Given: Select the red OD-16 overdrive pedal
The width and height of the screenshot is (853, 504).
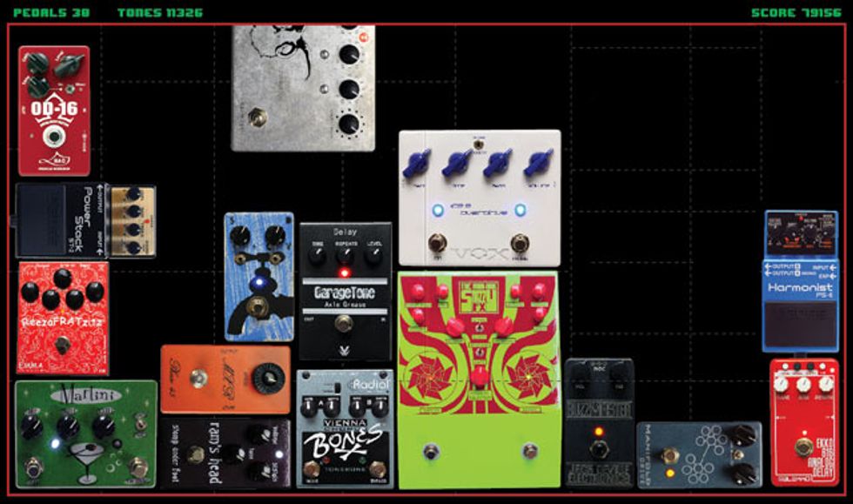Looking at the screenshot, I should [54, 111].
